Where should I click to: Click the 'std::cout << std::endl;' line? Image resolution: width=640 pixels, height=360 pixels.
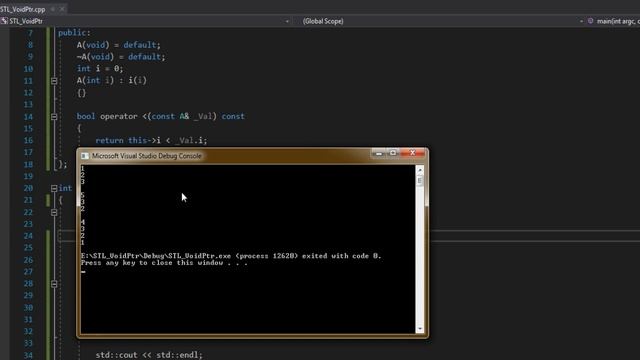click(149, 355)
